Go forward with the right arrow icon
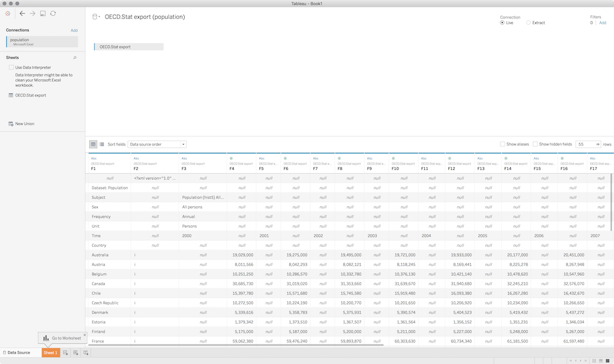The image size is (614, 364). point(33,14)
